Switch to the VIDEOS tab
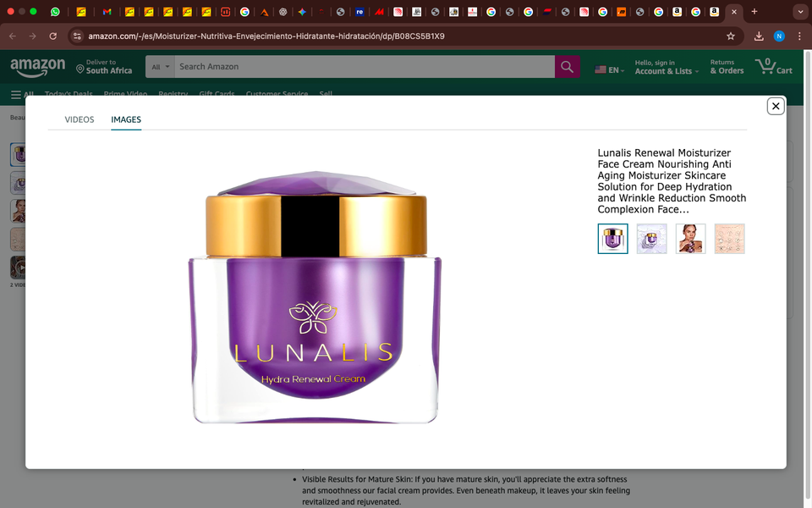The height and width of the screenshot is (508, 812). [80, 119]
